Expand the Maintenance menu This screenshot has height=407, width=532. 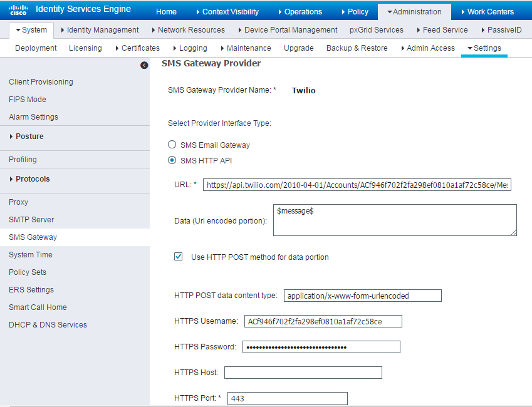pyautogui.click(x=246, y=48)
